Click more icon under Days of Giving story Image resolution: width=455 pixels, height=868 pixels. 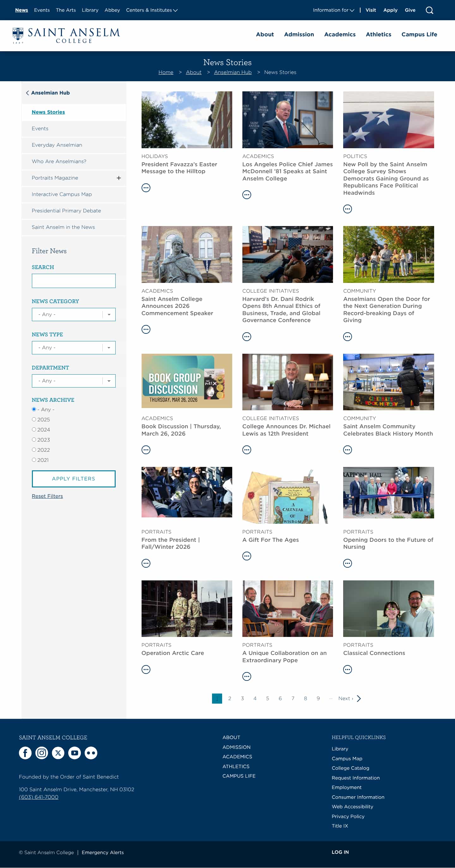coord(348,337)
